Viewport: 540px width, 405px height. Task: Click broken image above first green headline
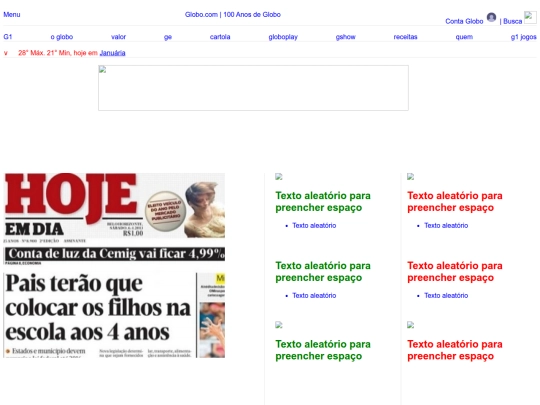pos(279,177)
